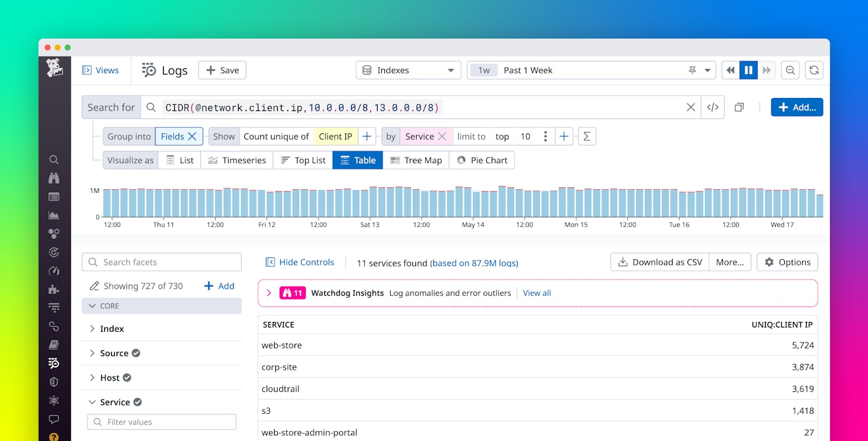Screen dimensions: 868x441
Task: Select the Security shield icon in sidebar
Action: tap(54, 381)
